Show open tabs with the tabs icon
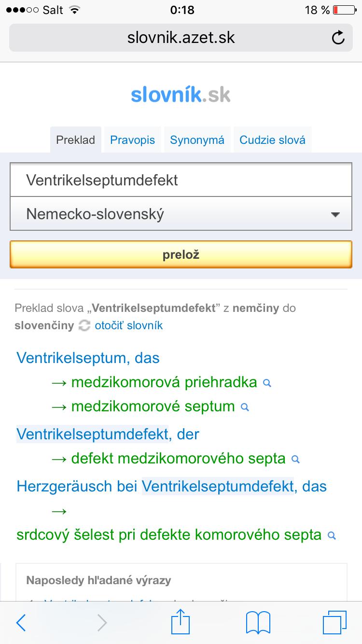This screenshot has width=362, height=644. [x=334, y=622]
